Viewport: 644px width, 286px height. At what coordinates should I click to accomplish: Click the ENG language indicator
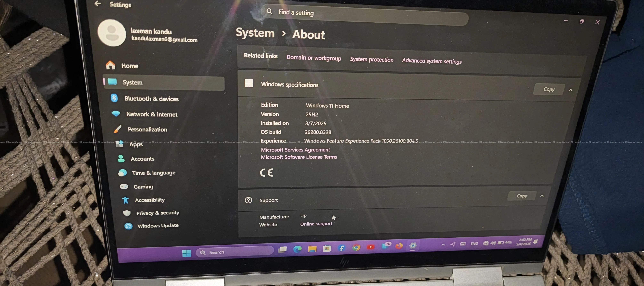tap(474, 243)
